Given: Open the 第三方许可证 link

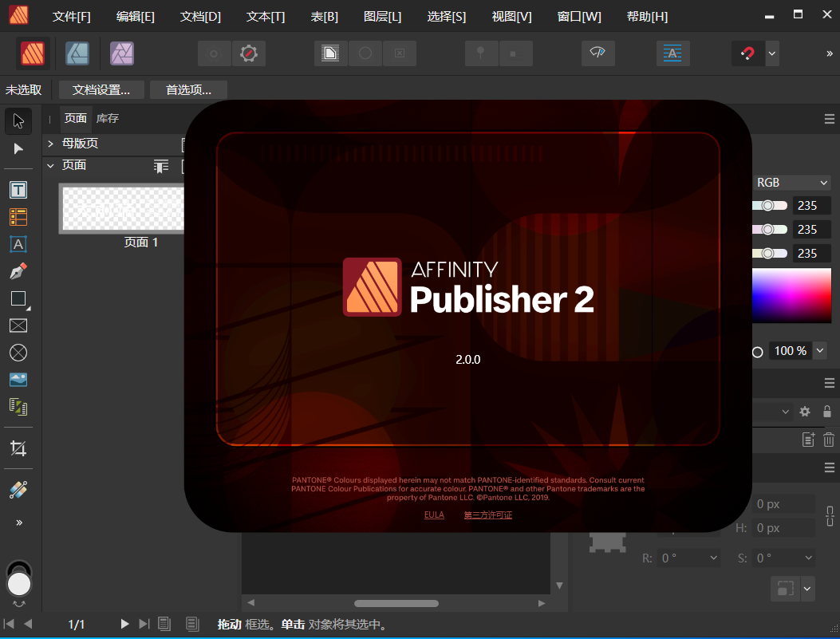Looking at the screenshot, I should 488,515.
